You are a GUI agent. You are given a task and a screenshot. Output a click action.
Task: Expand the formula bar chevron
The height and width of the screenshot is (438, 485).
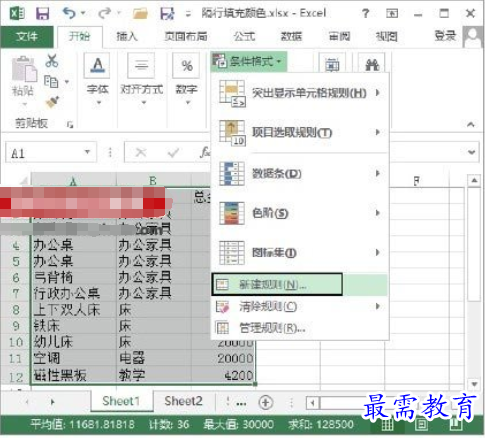point(471,152)
